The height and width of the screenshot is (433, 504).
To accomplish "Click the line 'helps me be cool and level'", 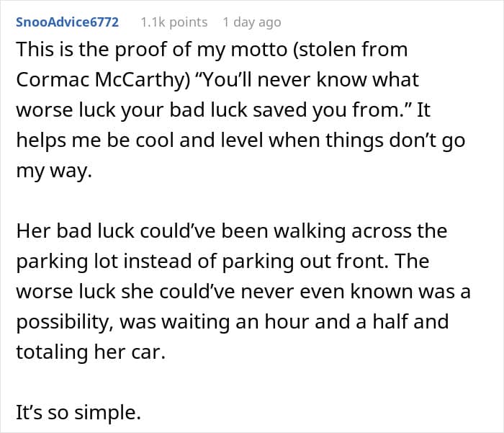I will tap(240, 140).
